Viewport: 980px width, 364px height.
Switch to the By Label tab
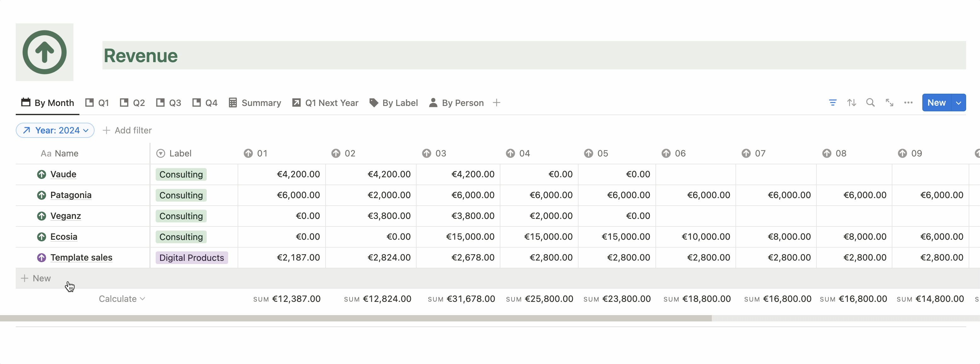tap(393, 103)
